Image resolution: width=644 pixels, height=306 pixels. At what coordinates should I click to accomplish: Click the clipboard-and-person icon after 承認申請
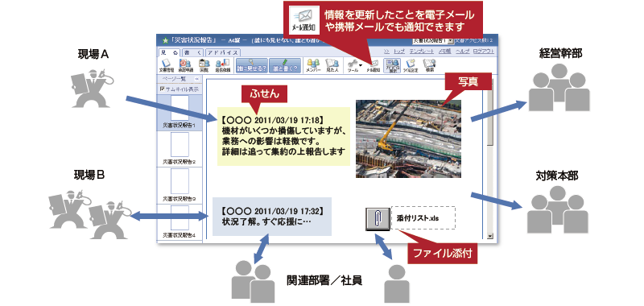(204, 65)
